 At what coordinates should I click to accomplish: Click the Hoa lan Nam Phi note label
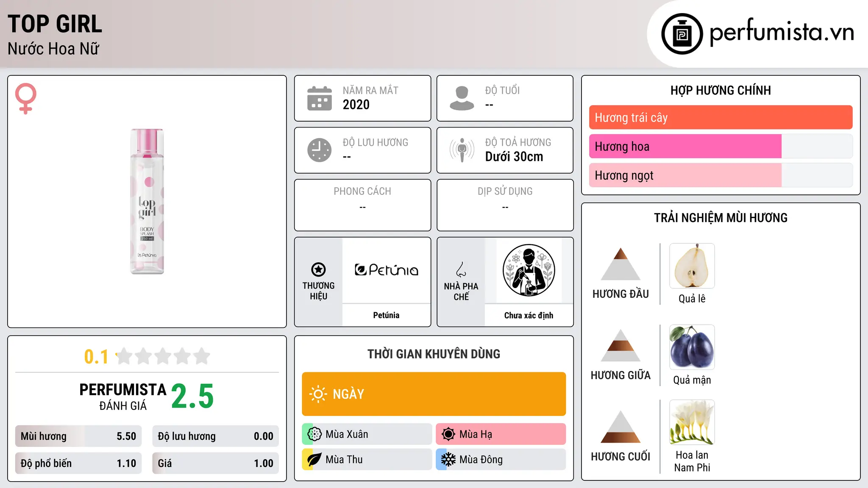tap(692, 461)
